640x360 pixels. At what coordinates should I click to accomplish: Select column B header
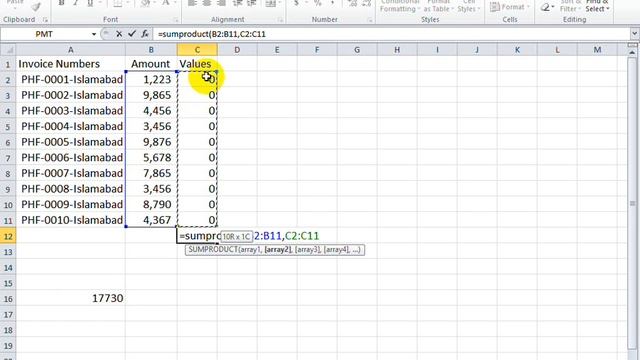coord(151,50)
